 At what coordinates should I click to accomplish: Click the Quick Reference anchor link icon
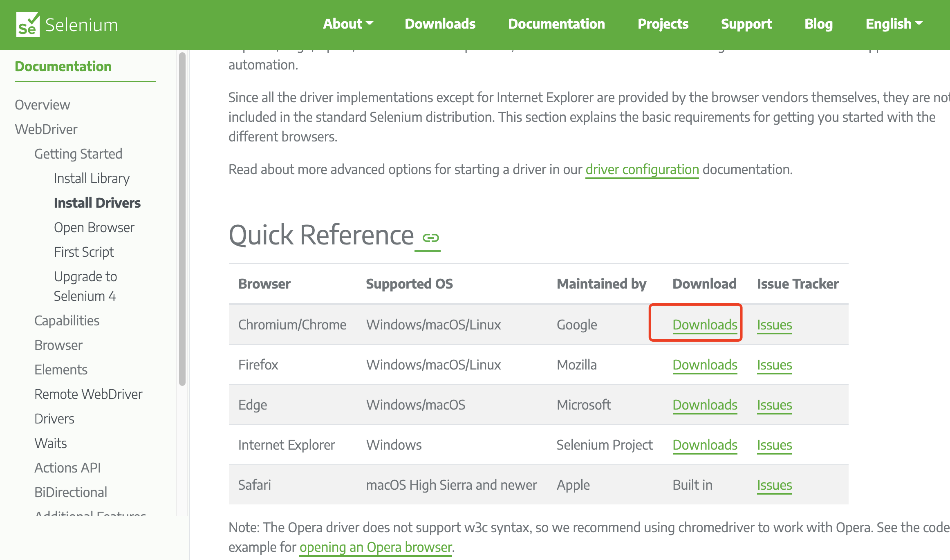(430, 237)
